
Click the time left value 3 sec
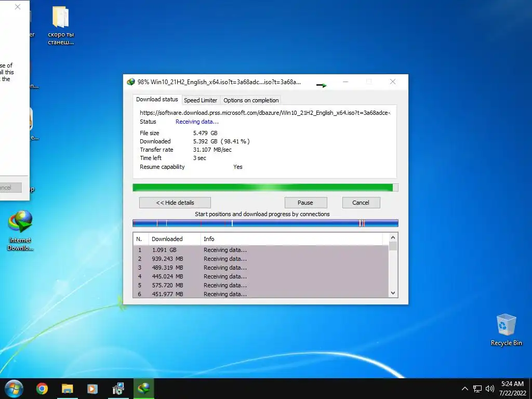(199, 158)
